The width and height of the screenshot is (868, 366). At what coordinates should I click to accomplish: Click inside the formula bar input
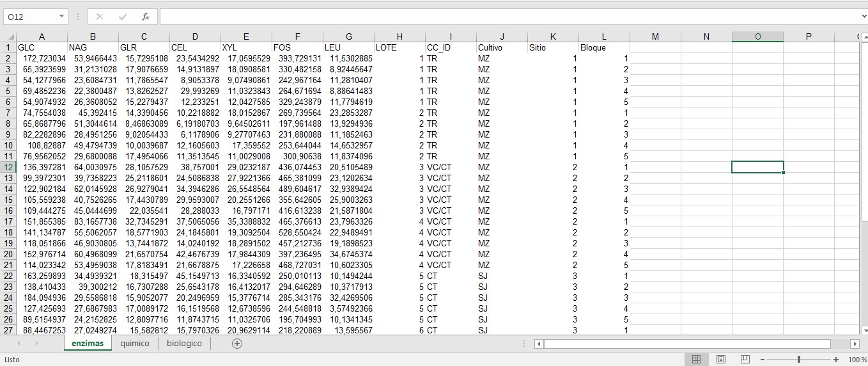click(505, 17)
